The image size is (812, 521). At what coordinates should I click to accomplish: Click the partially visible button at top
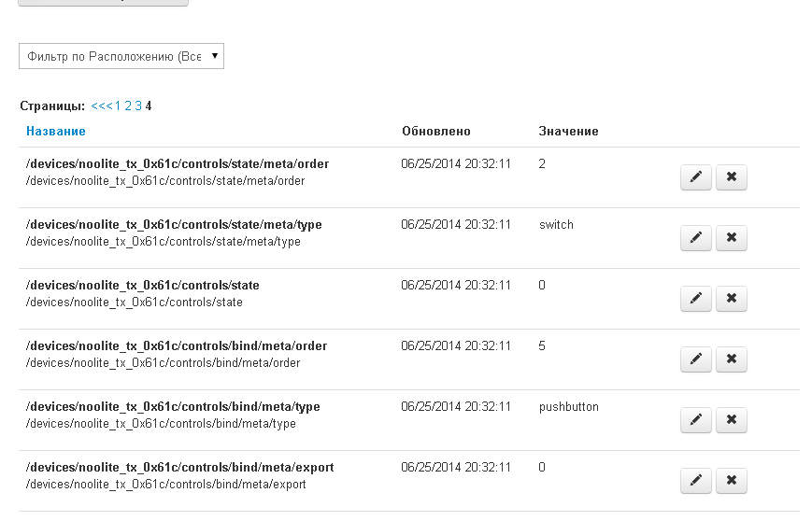coord(103,3)
